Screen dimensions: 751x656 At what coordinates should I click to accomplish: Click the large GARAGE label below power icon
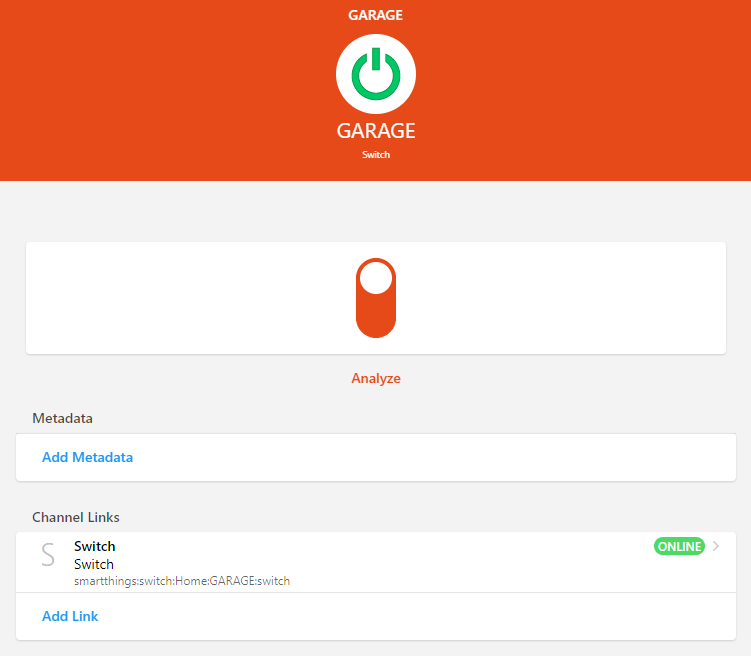pyautogui.click(x=376, y=131)
